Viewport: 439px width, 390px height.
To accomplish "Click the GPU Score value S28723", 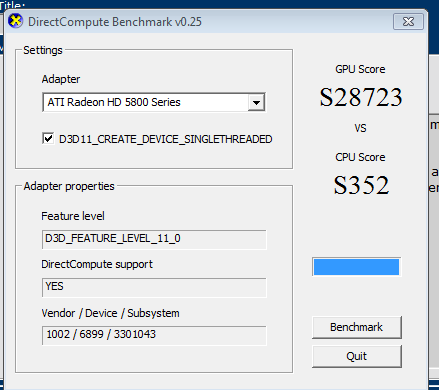I will pyautogui.click(x=361, y=97).
